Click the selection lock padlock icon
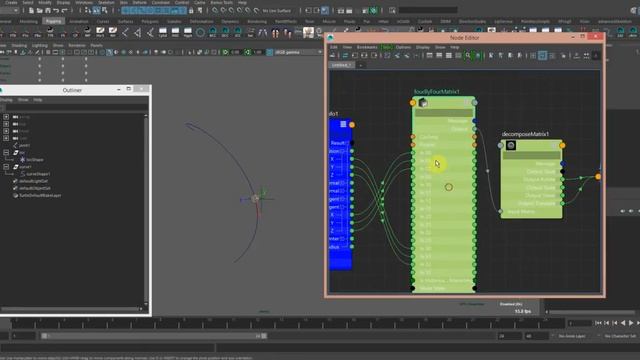This screenshot has width=640, height=360. 191,11
